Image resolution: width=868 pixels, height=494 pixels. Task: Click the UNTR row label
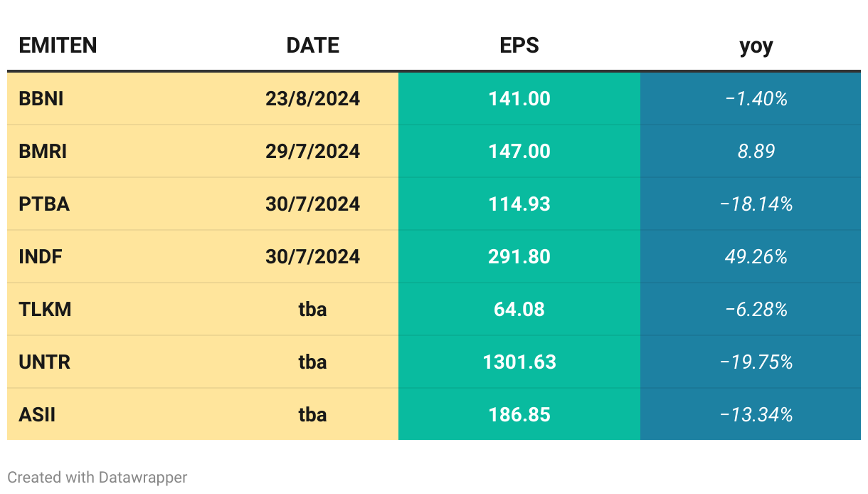tap(44, 362)
